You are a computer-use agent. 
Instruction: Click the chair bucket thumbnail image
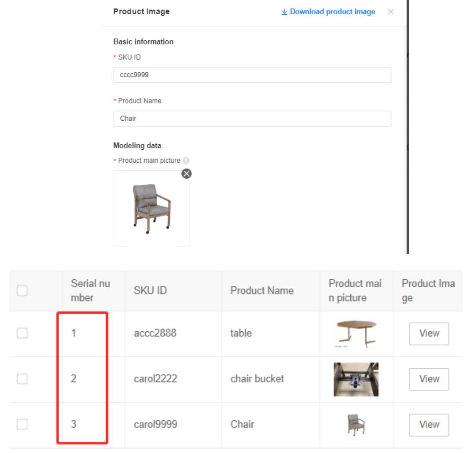[356, 379]
